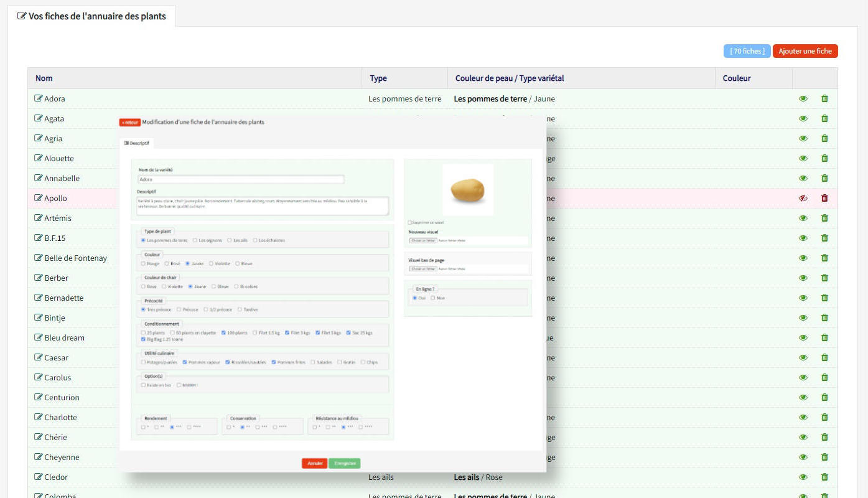Open the Descriptif tab in the modal

tap(137, 143)
